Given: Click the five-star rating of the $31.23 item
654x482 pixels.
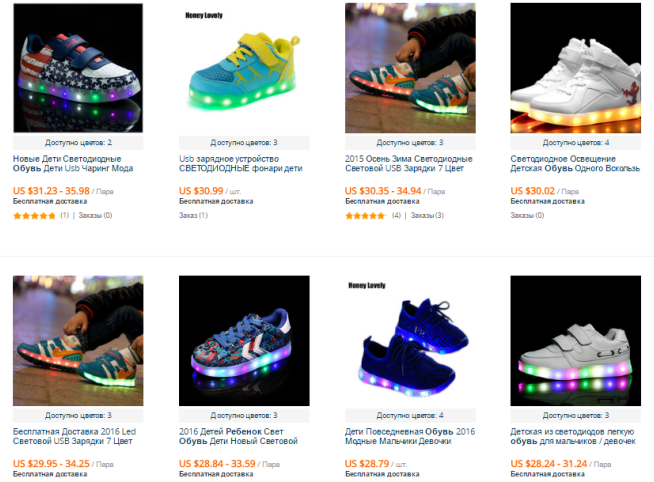Looking at the screenshot, I should point(34,216).
